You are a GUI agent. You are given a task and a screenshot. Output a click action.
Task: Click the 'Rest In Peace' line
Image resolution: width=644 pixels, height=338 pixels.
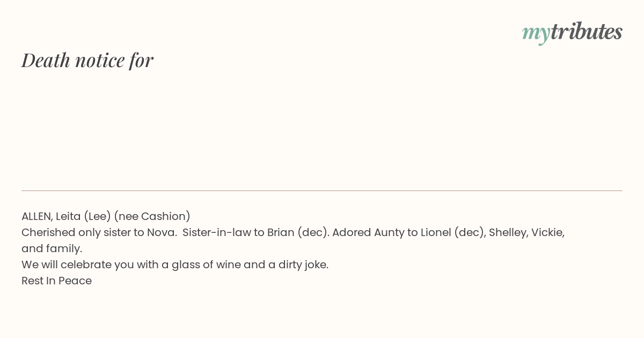(x=56, y=281)
